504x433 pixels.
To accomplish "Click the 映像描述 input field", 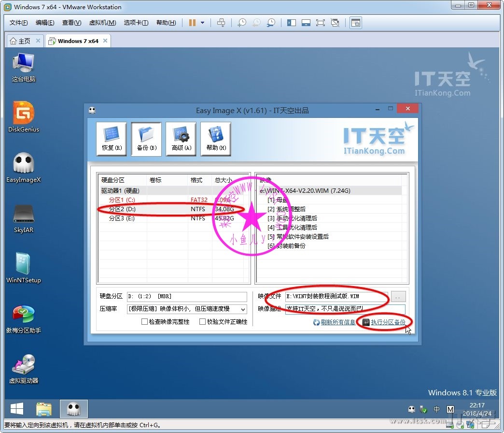I will click(x=345, y=309).
